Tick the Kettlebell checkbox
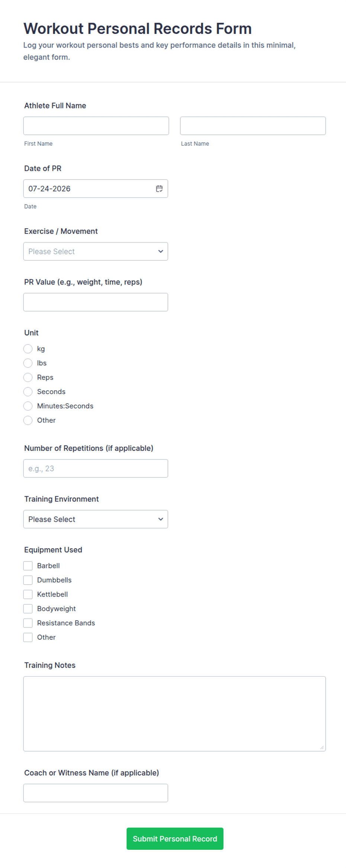Viewport: 346px width, 868px height. click(x=28, y=595)
